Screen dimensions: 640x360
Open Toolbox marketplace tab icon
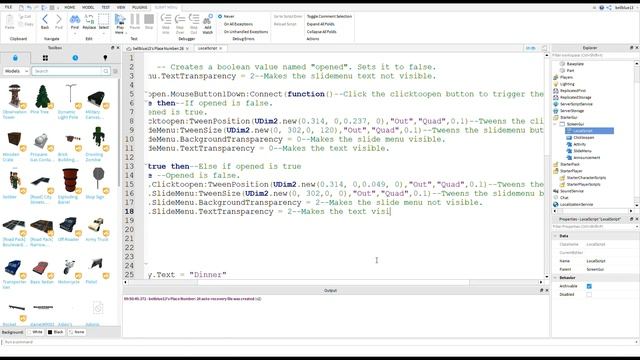(x=15, y=58)
